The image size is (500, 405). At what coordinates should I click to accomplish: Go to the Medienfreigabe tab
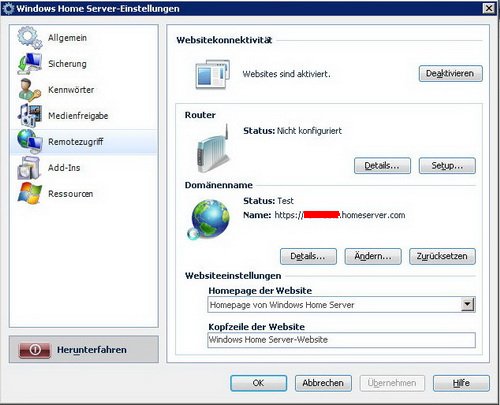tap(84, 116)
